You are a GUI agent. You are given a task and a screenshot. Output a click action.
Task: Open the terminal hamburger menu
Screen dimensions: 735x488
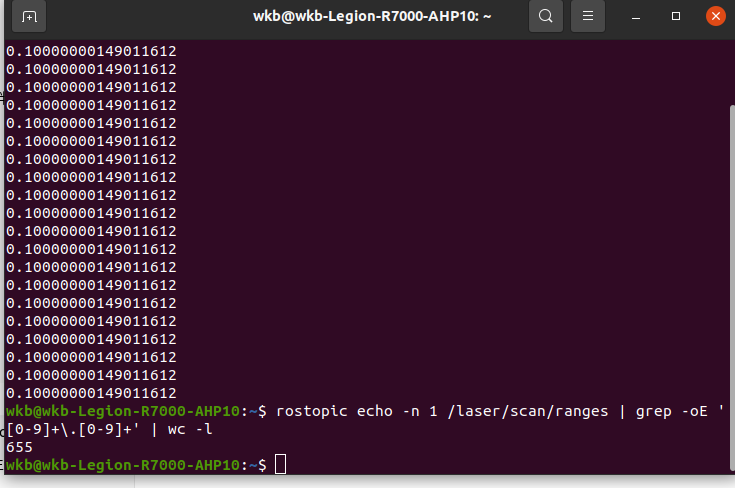point(588,16)
